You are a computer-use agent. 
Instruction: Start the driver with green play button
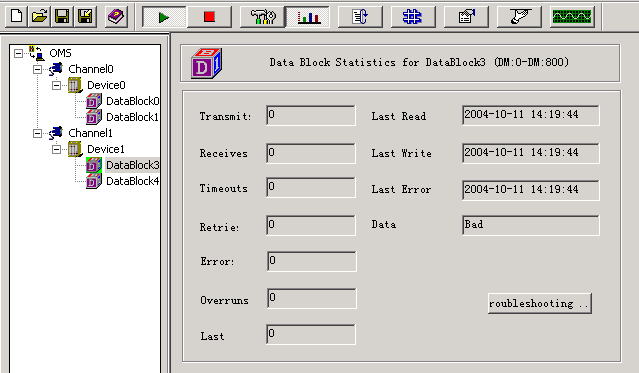(164, 17)
